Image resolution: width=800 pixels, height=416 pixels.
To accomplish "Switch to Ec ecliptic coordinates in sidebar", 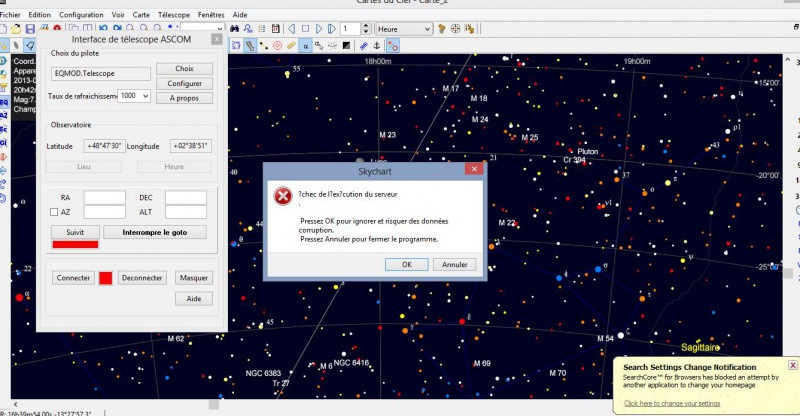I will click(4, 130).
